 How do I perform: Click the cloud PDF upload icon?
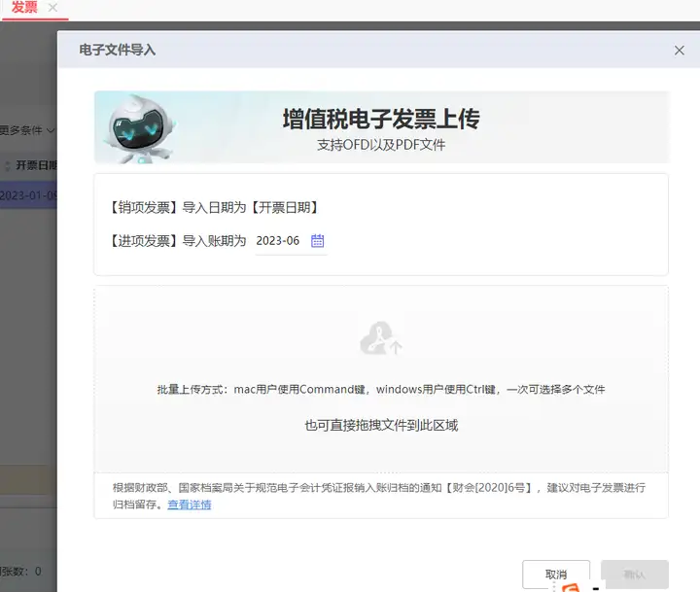(x=381, y=338)
